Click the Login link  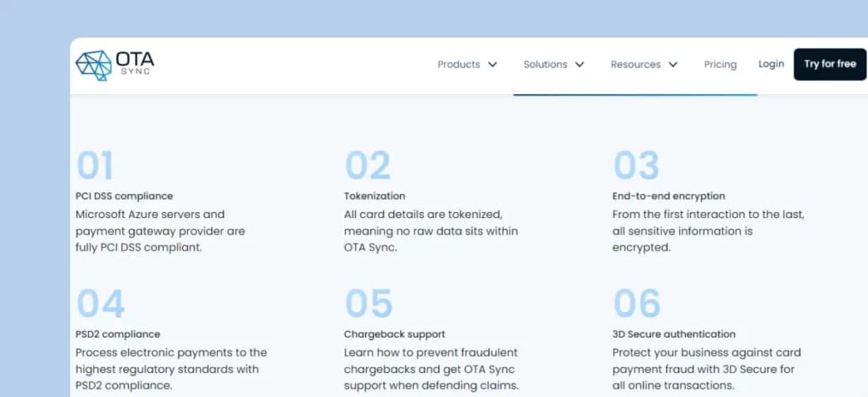click(x=771, y=64)
